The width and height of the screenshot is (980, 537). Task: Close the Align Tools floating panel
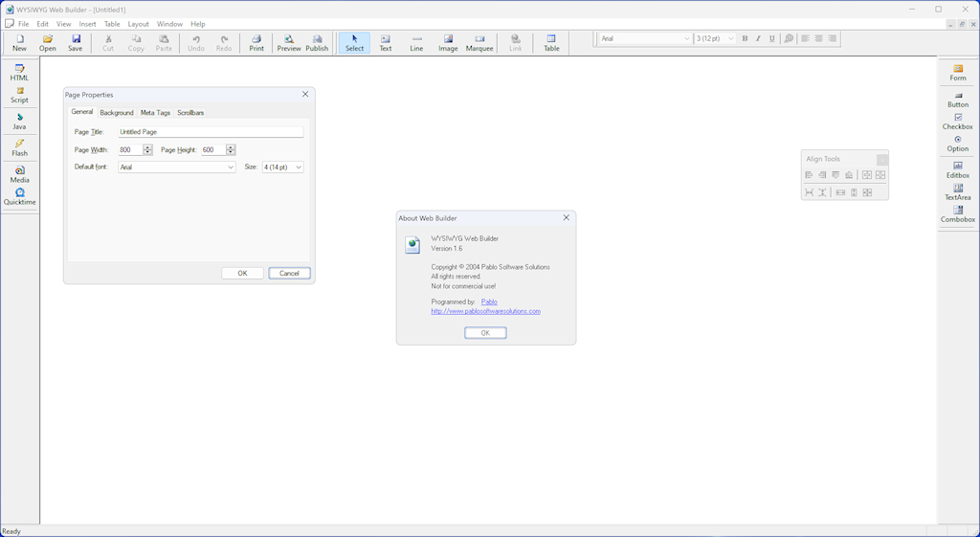tap(881, 159)
